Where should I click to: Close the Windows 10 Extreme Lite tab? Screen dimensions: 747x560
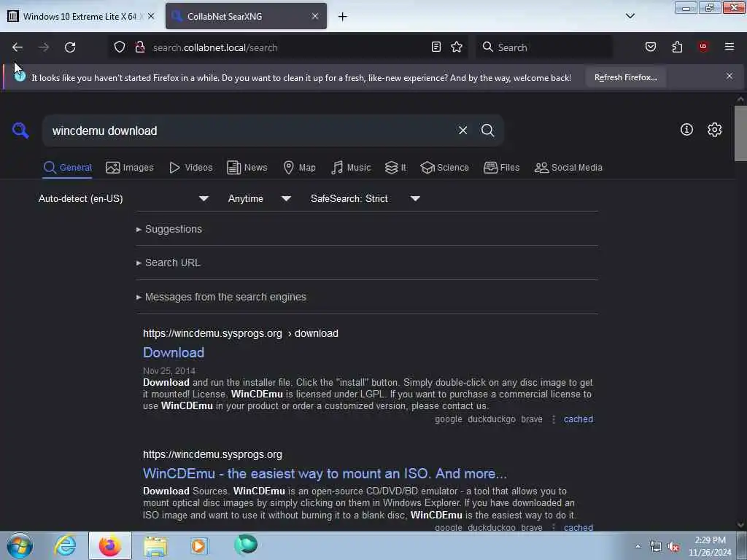pyautogui.click(x=151, y=16)
